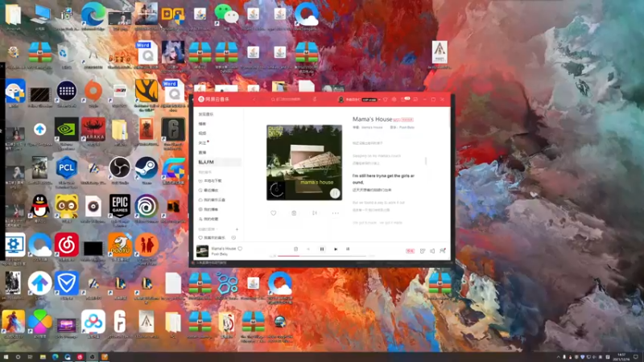Open the sound effects icon in player bar
Image resolution: width=644 pixels, height=362 pixels.
point(423,251)
